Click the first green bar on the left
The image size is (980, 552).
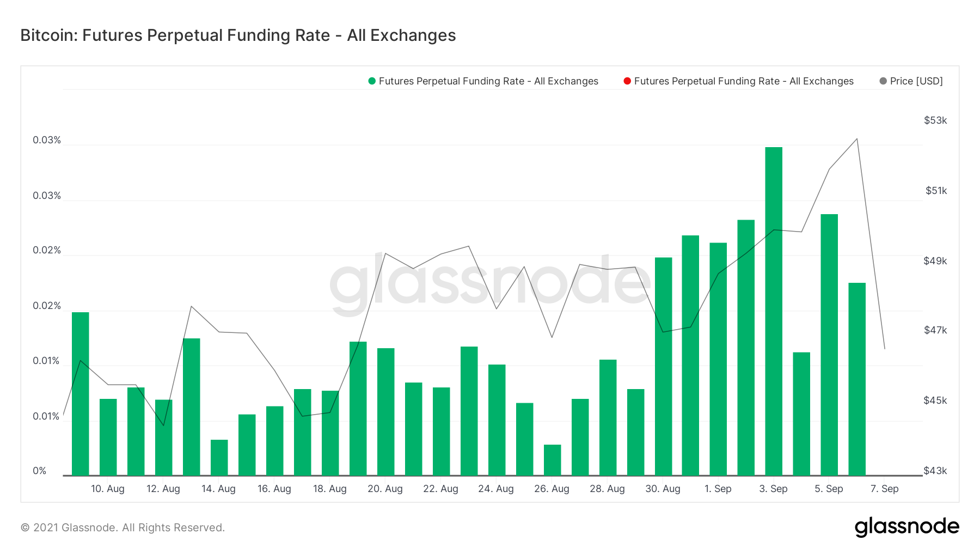[x=81, y=393]
